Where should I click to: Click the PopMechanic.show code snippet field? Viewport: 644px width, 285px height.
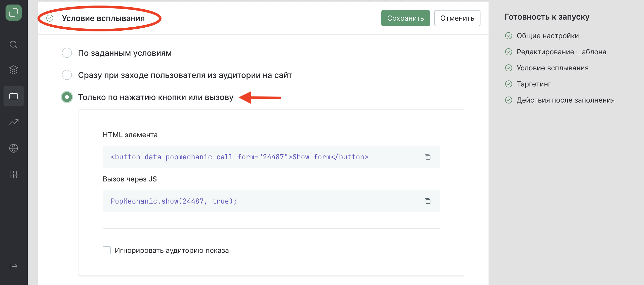pyautogui.click(x=271, y=201)
